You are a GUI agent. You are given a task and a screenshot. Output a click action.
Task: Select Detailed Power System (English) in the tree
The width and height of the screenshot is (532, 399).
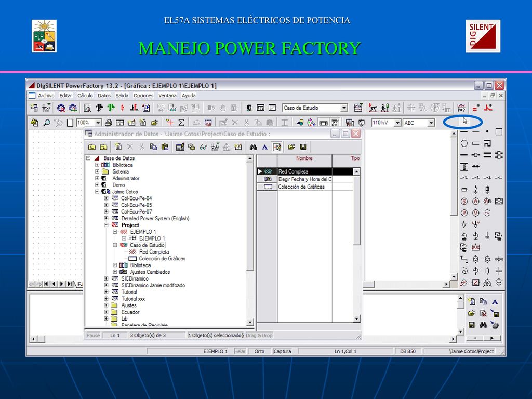[x=155, y=218]
